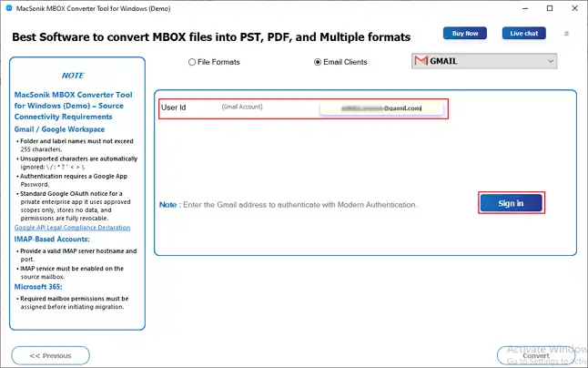588x368 pixels.
Task: Click the Sign in button
Action: 512,203
